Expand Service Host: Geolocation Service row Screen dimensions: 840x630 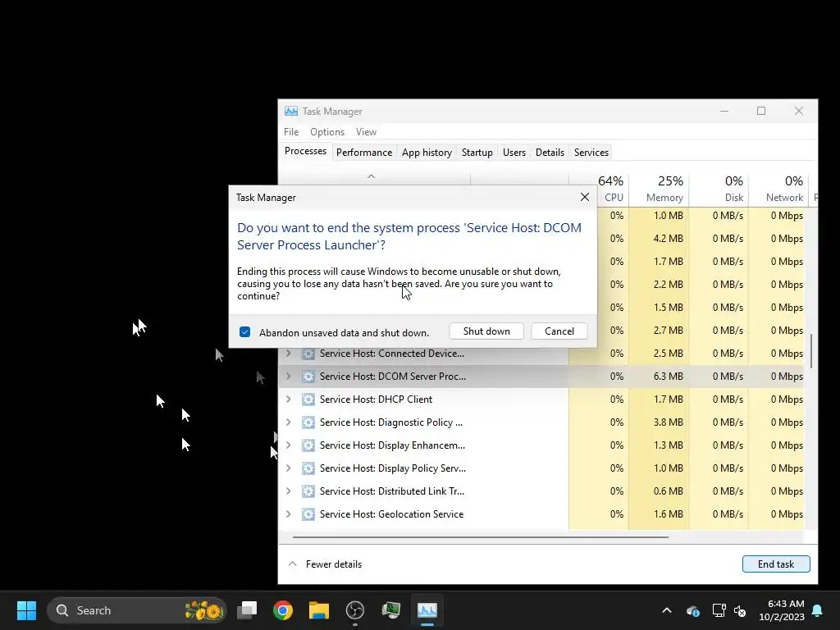[288, 514]
